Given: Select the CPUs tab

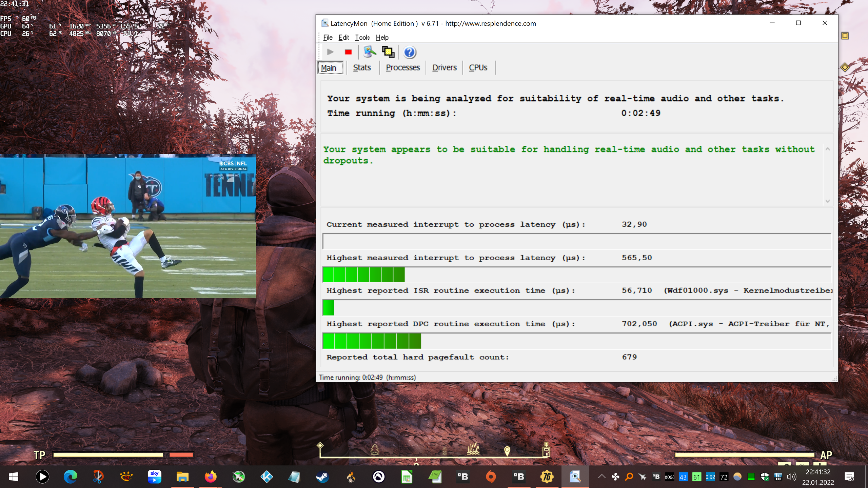Looking at the screenshot, I should click(478, 67).
